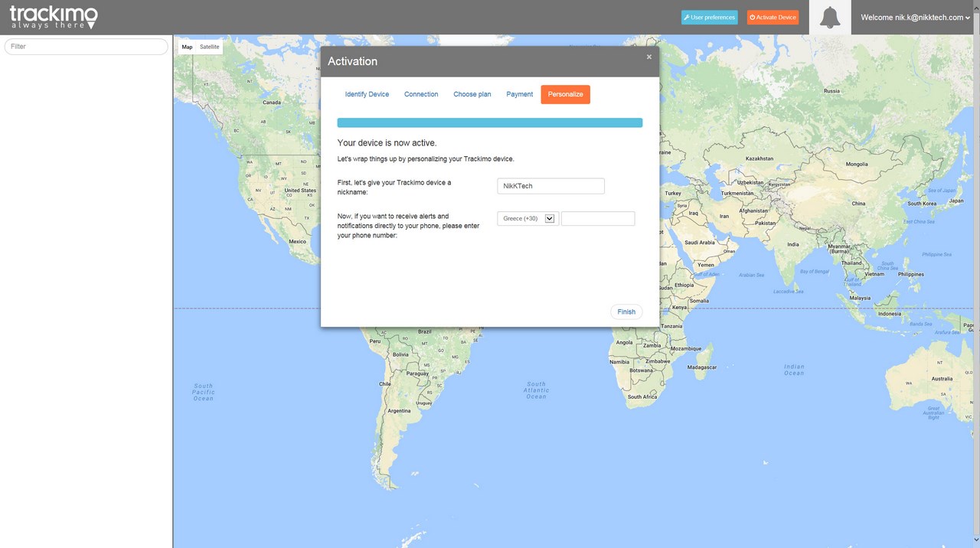Click the Russia label on the map

tap(831, 91)
